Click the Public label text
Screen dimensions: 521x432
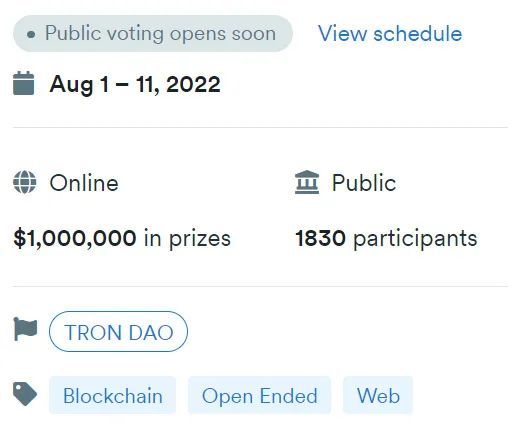click(x=364, y=183)
